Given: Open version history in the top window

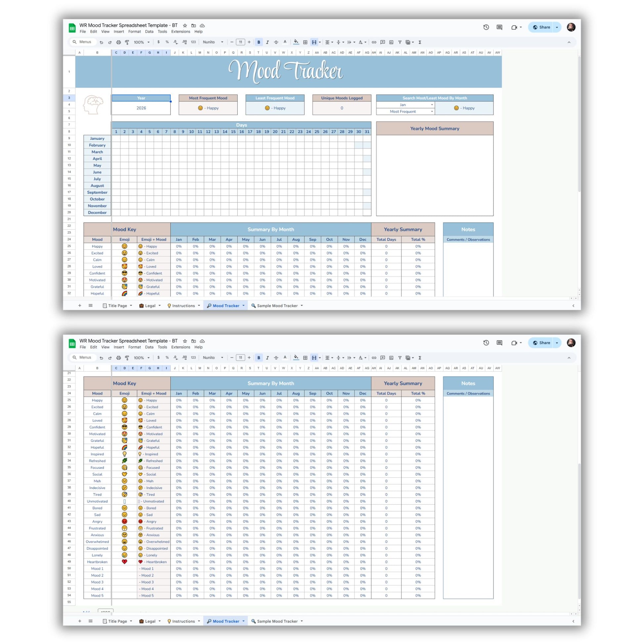Looking at the screenshot, I should pyautogui.click(x=486, y=27).
